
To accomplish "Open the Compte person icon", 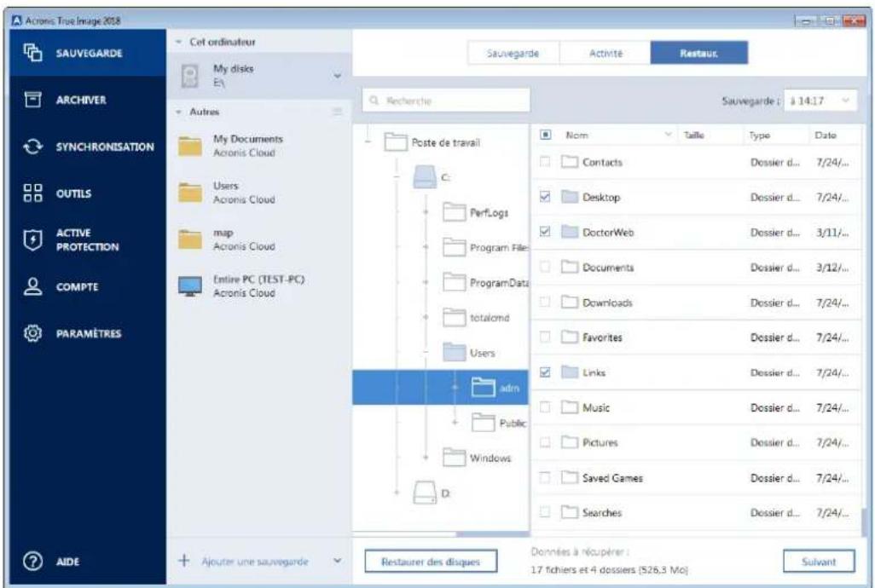I will tap(32, 286).
